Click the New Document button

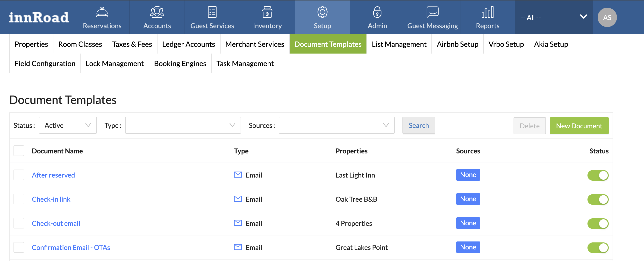(x=579, y=126)
